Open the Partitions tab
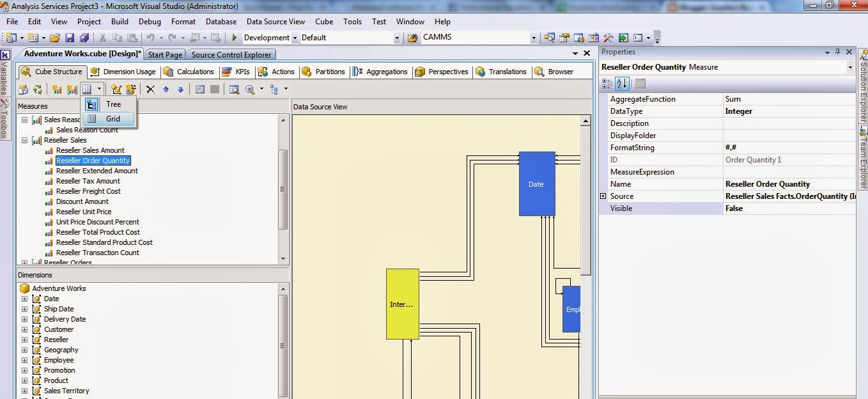868x399 pixels. pos(323,72)
